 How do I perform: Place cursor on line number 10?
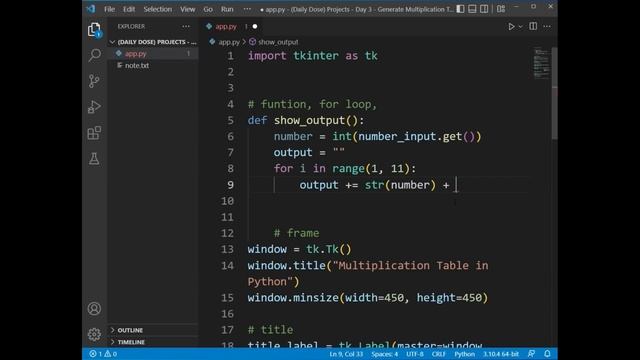[x=227, y=201]
